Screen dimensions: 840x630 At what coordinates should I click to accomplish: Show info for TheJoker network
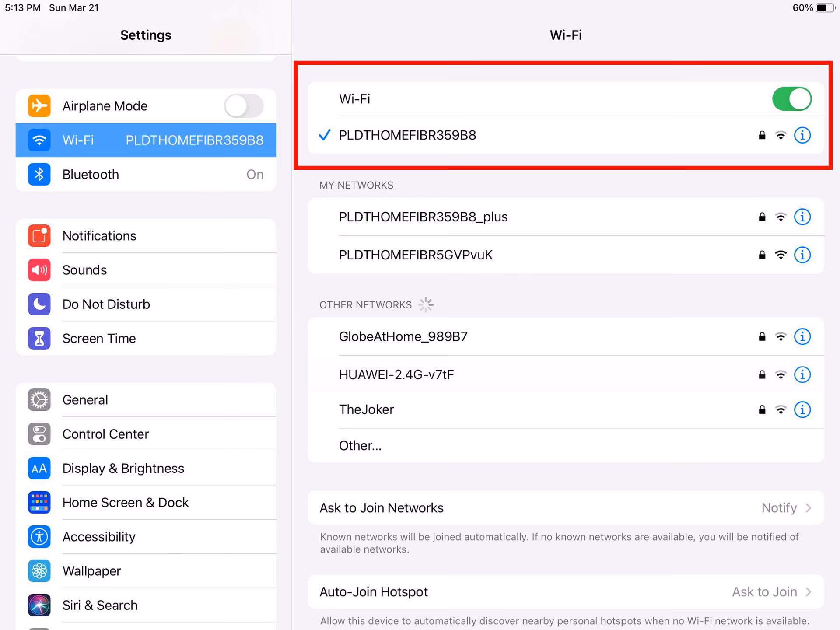[x=802, y=409]
